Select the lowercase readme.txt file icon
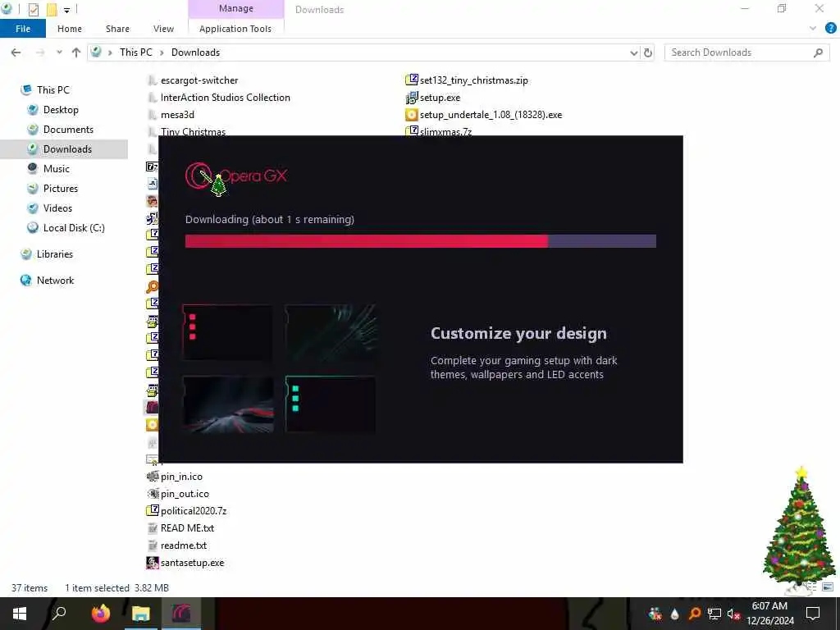Screen dimensions: 840x630 coord(152,546)
